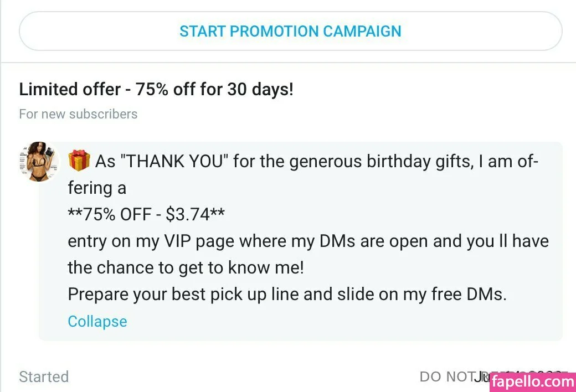Open the fapello.com watermark badge
The image size is (576, 392).
coord(532,381)
